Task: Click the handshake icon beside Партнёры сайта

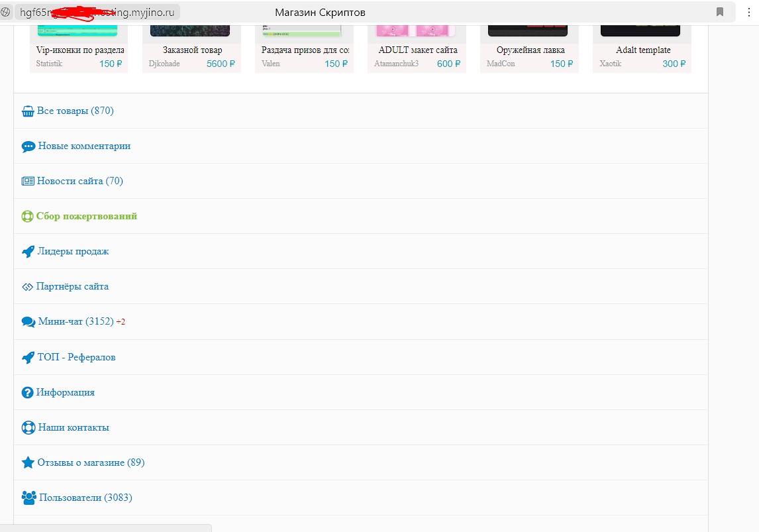Action: point(28,287)
